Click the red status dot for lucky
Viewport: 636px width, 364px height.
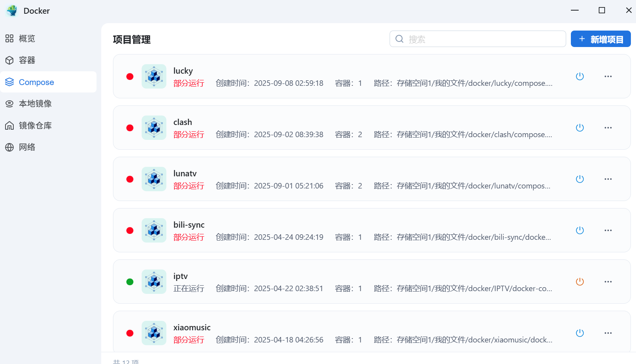coord(130,76)
